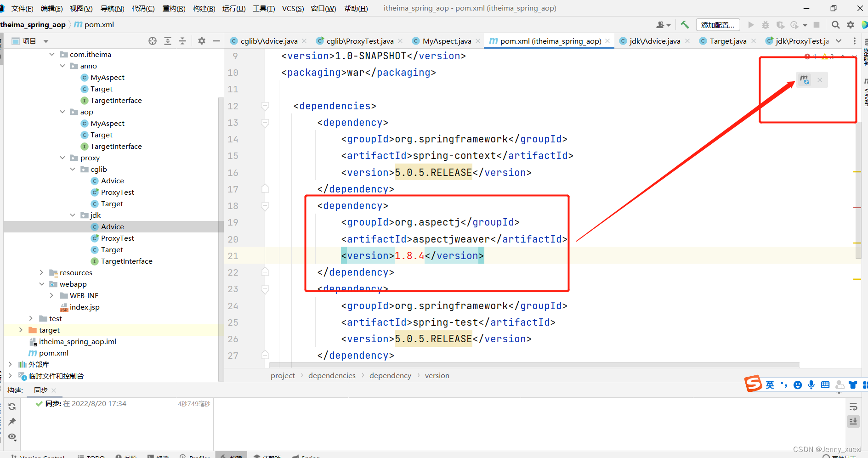Viewport: 868px width, 458px height.
Task: Select ProxyTest under the jdk package
Action: coord(117,238)
